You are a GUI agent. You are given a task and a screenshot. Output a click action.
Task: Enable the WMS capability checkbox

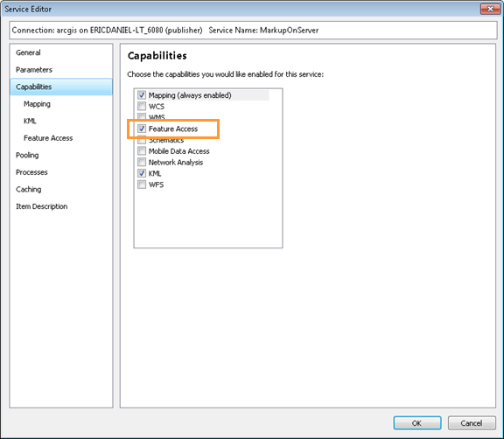point(142,116)
